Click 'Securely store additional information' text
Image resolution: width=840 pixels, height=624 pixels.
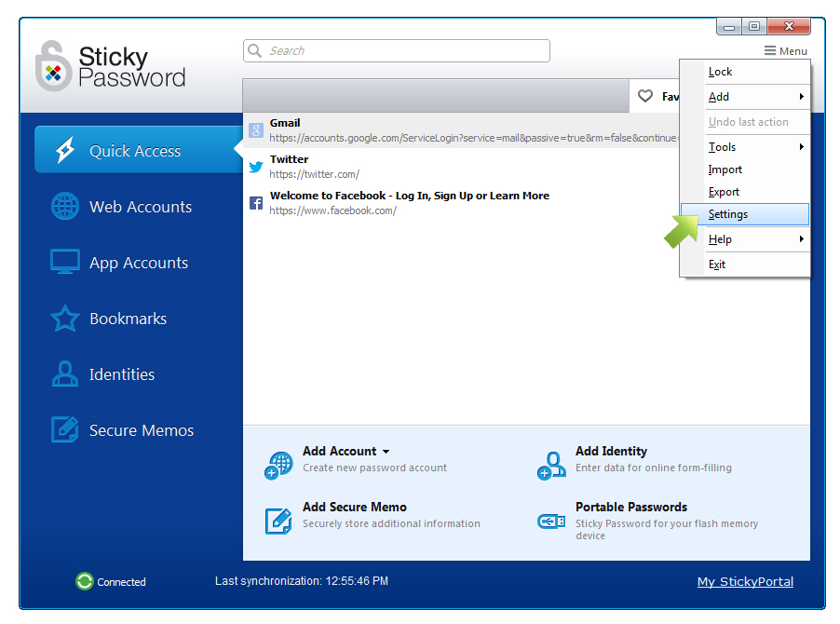pos(392,523)
